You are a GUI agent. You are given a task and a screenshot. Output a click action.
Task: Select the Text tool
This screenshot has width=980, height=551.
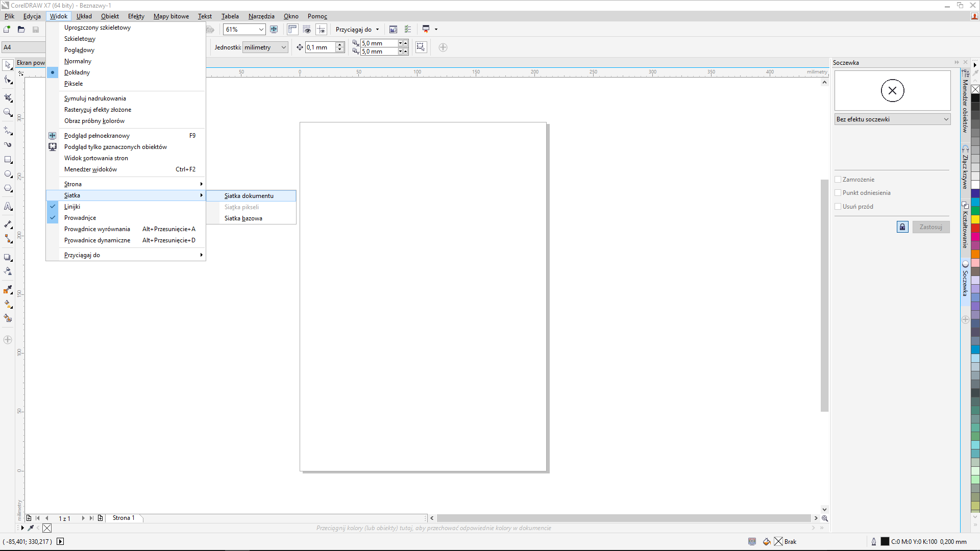(x=8, y=207)
